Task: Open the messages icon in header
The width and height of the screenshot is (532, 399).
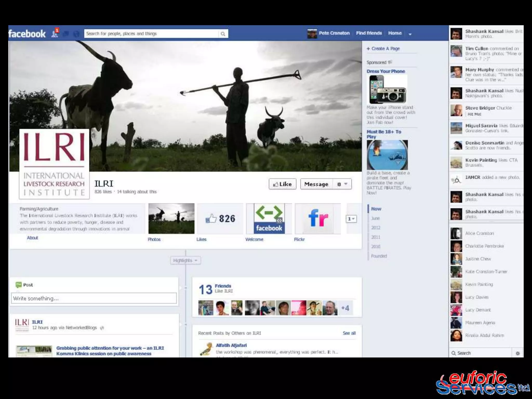Action: (x=66, y=34)
